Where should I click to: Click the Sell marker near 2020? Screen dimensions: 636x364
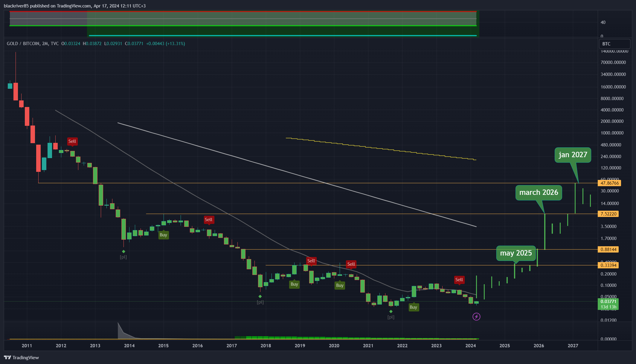pos(351,264)
